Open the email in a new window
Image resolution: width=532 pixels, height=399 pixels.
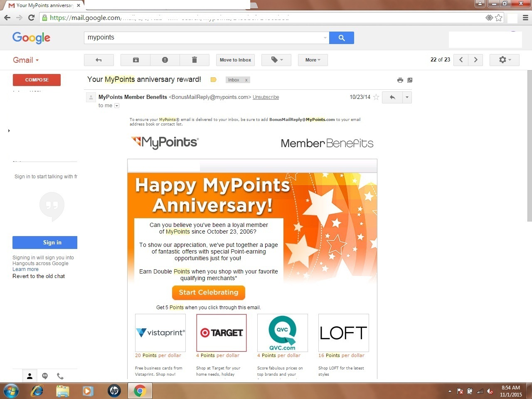click(x=410, y=80)
